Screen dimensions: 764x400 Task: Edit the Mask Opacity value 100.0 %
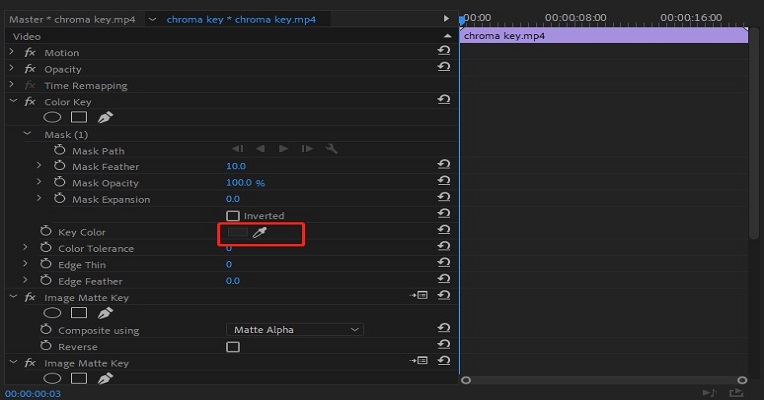pos(246,183)
